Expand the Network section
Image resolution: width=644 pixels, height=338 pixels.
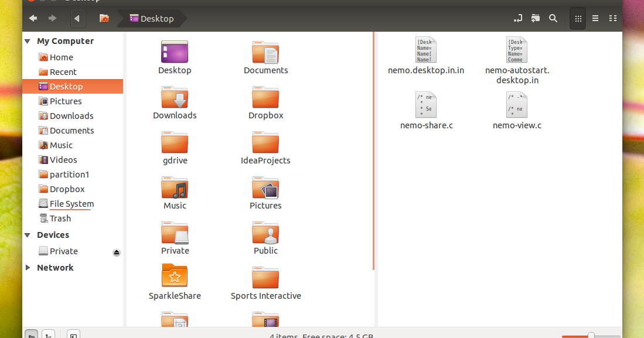pyautogui.click(x=28, y=267)
